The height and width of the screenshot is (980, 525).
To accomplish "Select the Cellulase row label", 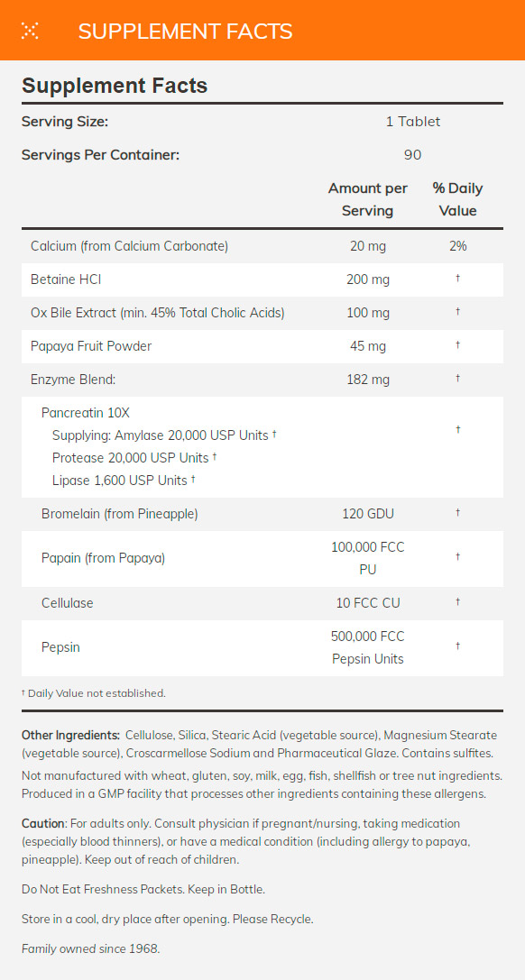I will click(x=68, y=603).
